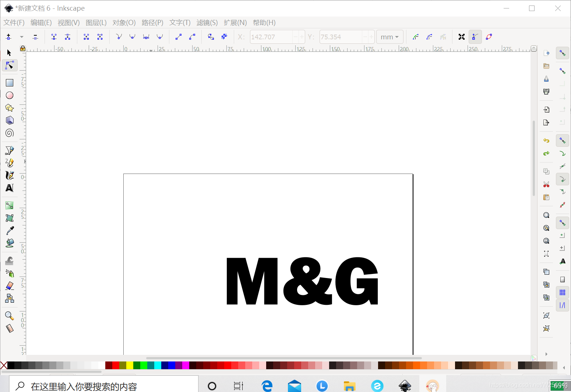Click the Redo arrow in commands bar
571x392 pixels.
coord(546,153)
